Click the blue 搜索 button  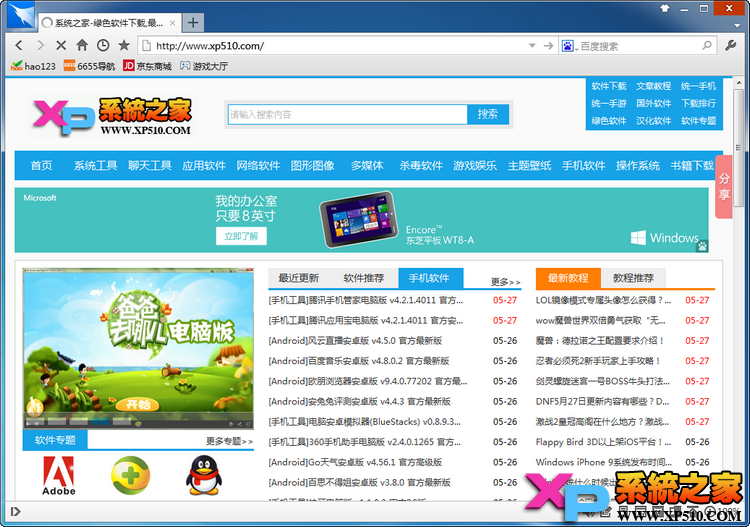tap(488, 114)
